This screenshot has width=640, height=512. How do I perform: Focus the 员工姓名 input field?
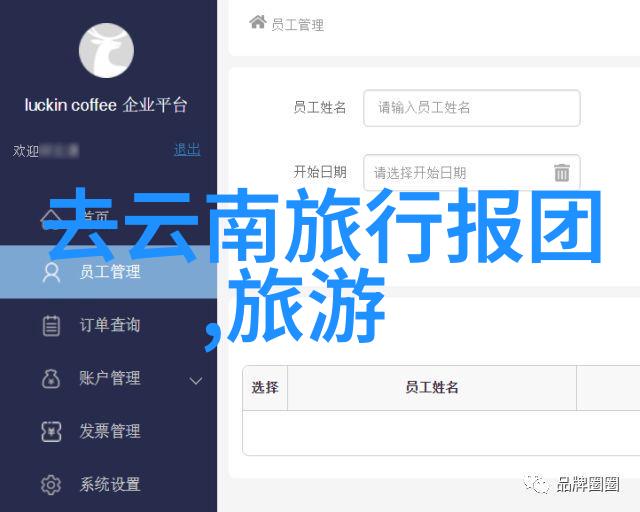[x=472, y=108]
